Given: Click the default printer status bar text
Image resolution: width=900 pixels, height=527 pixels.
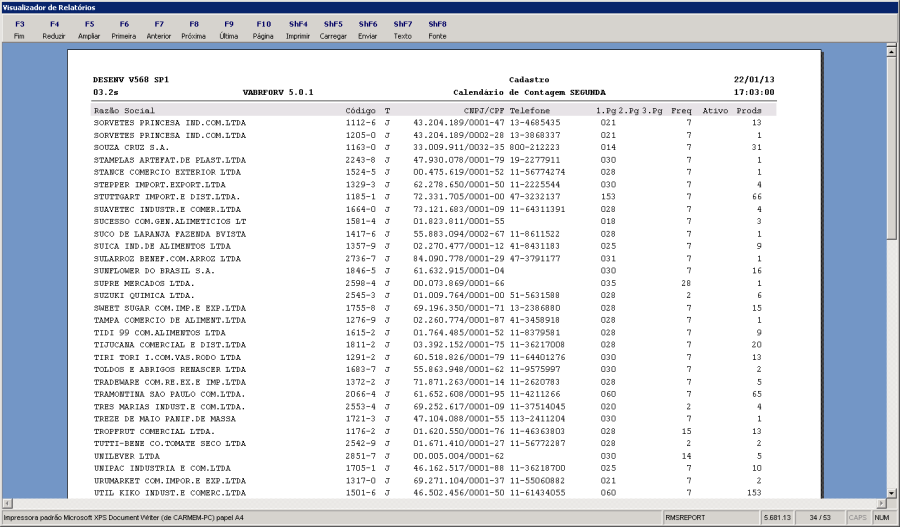Looking at the screenshot, I should coord(123,518).
